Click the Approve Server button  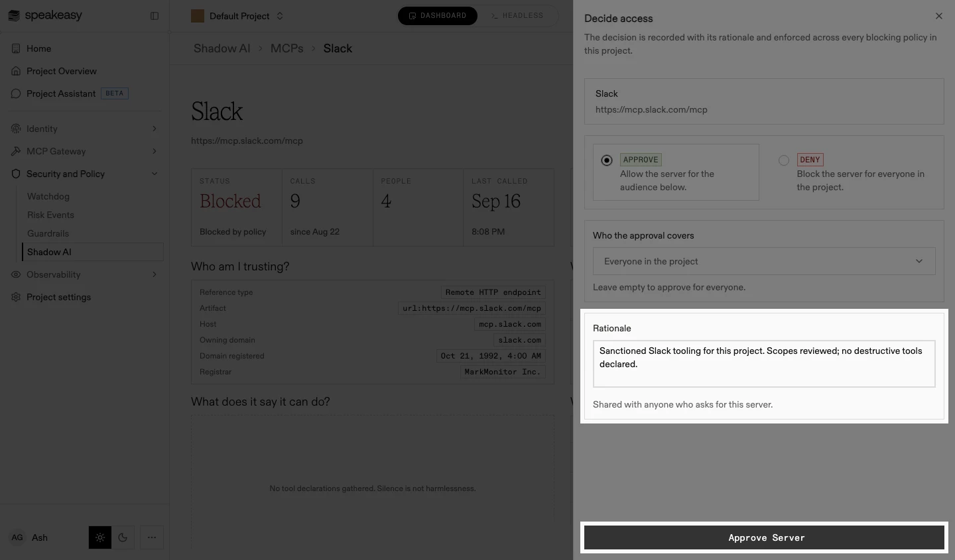point(764,537)
